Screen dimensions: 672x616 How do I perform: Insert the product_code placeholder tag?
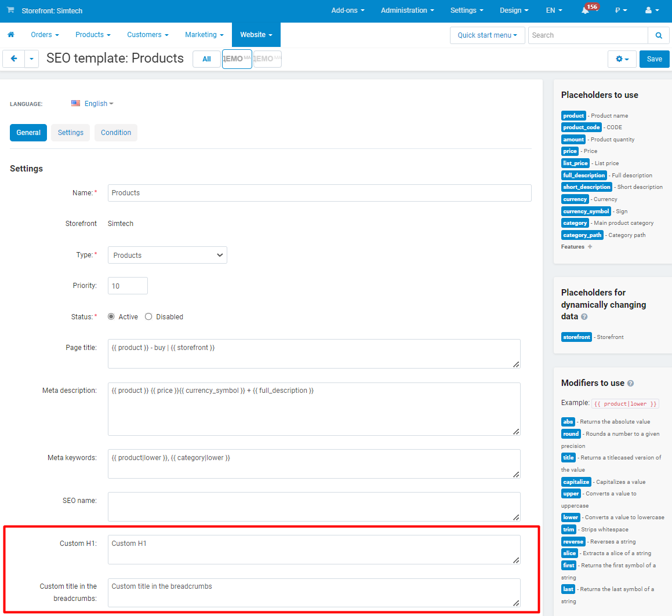pos(582,127)
